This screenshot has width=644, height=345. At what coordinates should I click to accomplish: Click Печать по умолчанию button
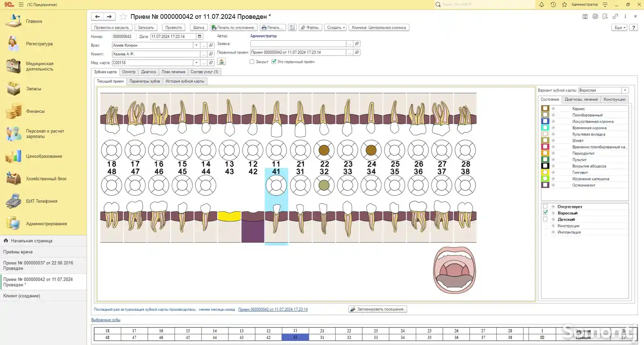pyautogui.click(x=233, y=27)
